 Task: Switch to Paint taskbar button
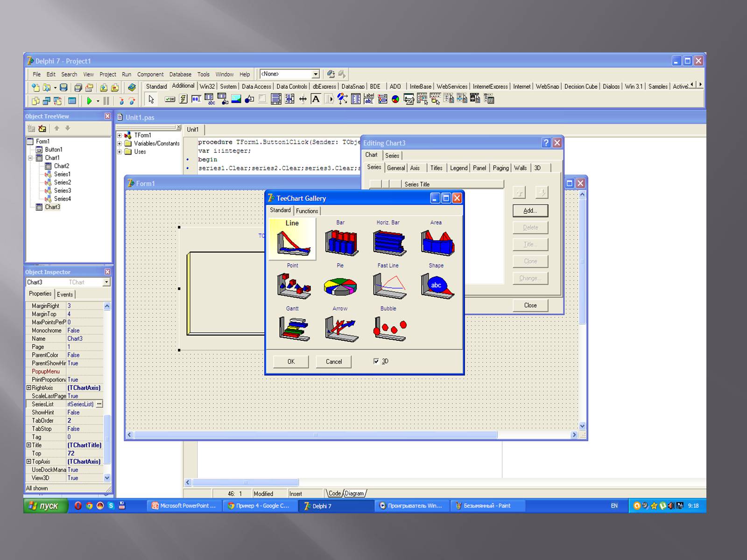pyautogui.click(x=488, y=506)
